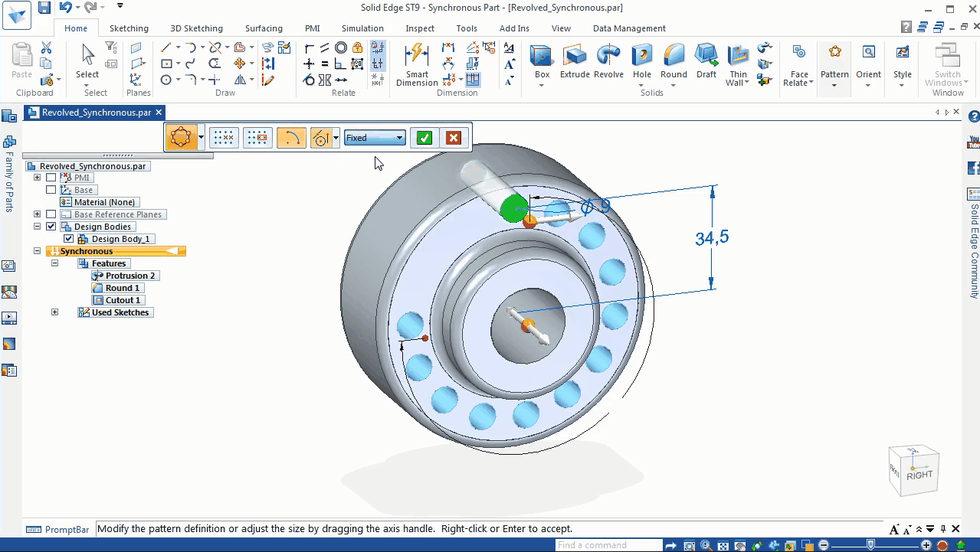Image resolution: width=980 pixels, height=552 pixels.
Task: Toggle the PMI visibility checkbox
Action: pyautogui.click(x=51, y=178)
